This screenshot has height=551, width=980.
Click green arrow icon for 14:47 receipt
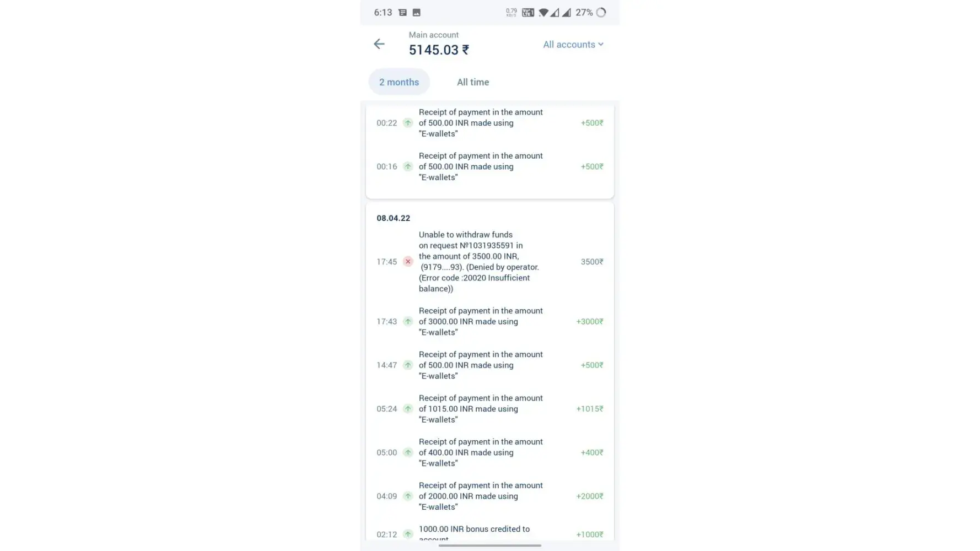[x=408, y=365]
